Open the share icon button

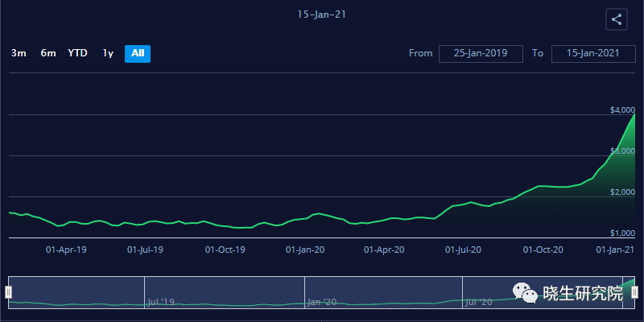point(617,19)
